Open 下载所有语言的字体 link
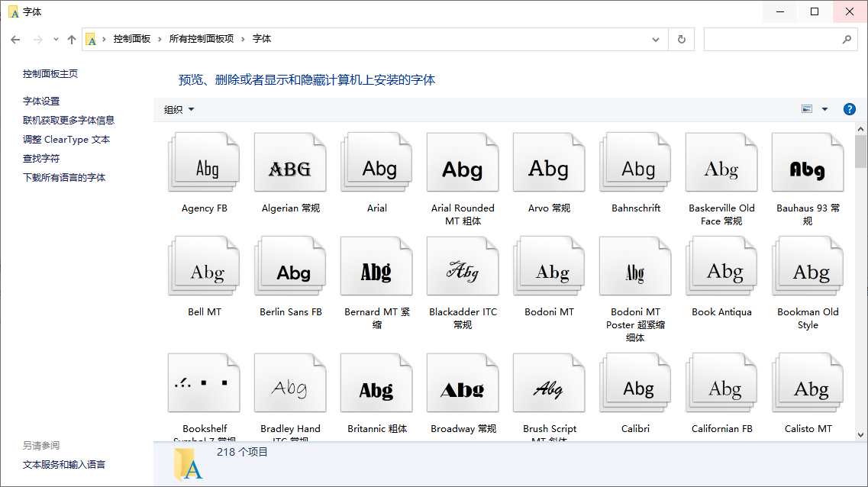 (x=64, y=178)
